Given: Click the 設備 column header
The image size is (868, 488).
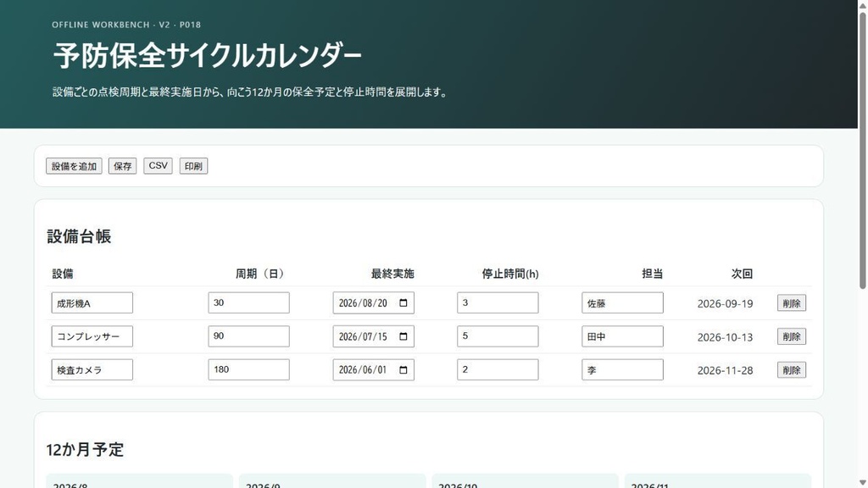Looking at the screenshot, I should point(63,274).
